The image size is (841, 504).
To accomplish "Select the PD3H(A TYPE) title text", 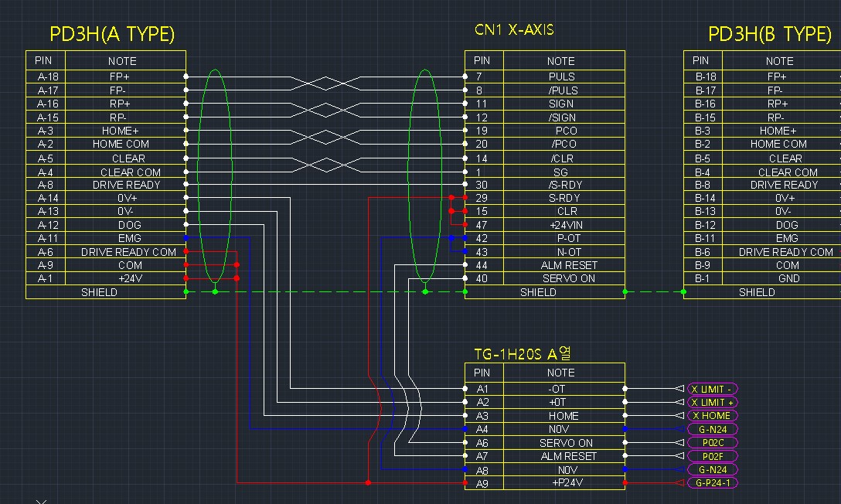I will 113,34.
